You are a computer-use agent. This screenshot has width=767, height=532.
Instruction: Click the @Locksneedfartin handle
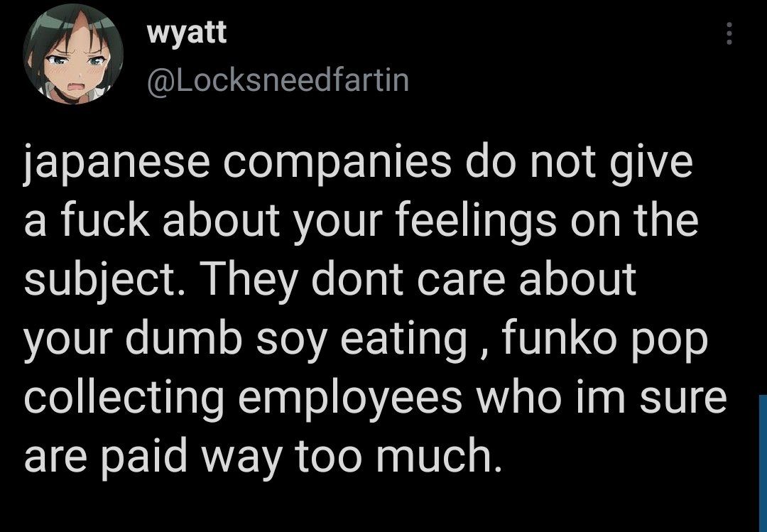(x=278, y=80)
